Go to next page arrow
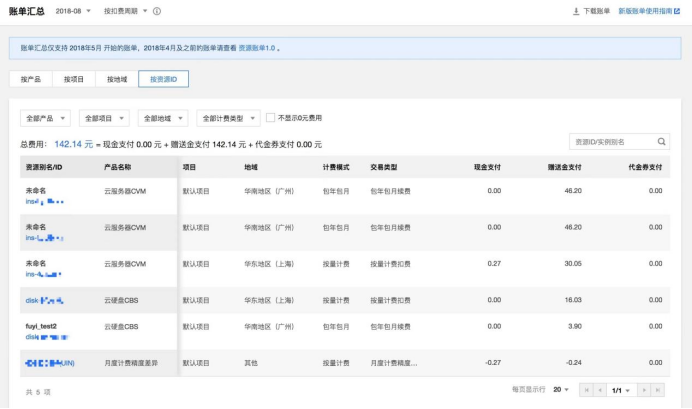The image size is (692, 409). click(x=644, y=388)
